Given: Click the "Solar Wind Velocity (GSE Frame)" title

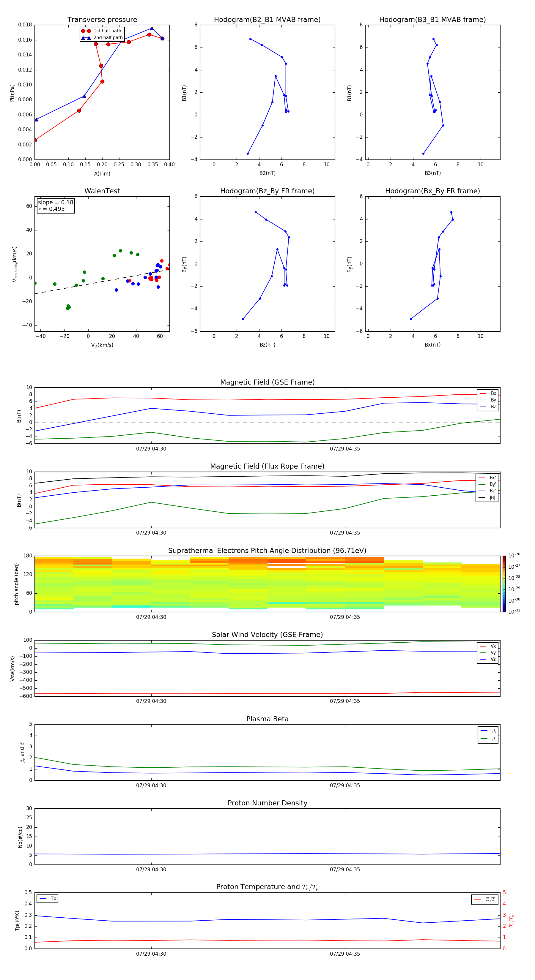Looking at the screenshot, I should click(x=267, y=635).
